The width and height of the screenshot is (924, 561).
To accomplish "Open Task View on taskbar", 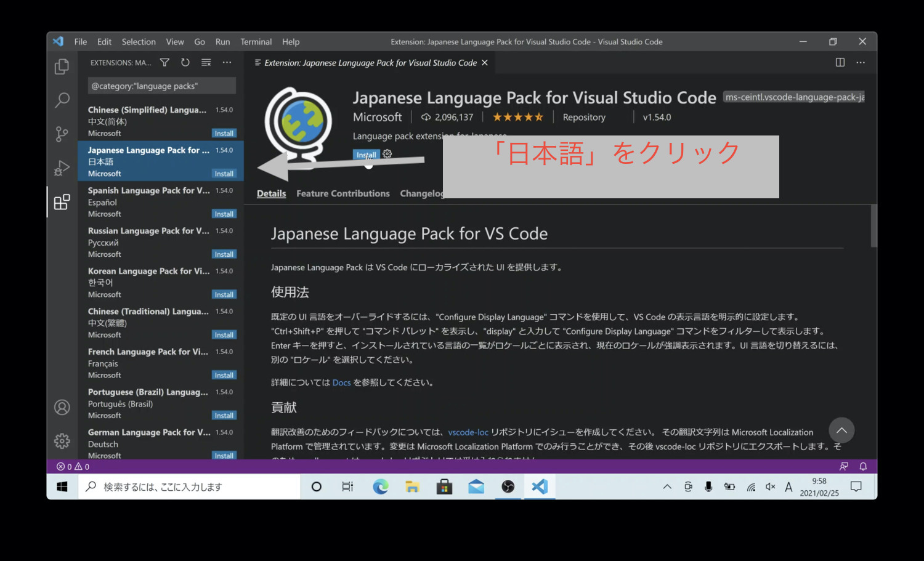I will click(x=347, y=486).
